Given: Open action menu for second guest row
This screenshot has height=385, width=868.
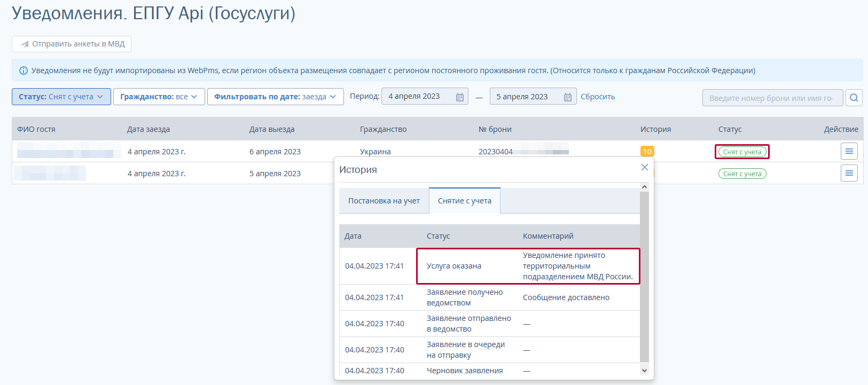Looking at the screenshot, I should pos(849,174).
